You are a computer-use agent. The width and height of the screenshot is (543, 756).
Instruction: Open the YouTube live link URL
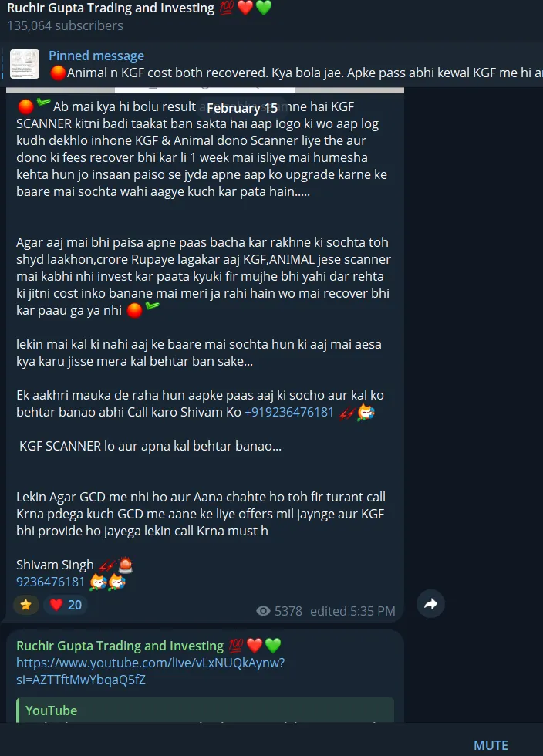click(x=150, y=671)
